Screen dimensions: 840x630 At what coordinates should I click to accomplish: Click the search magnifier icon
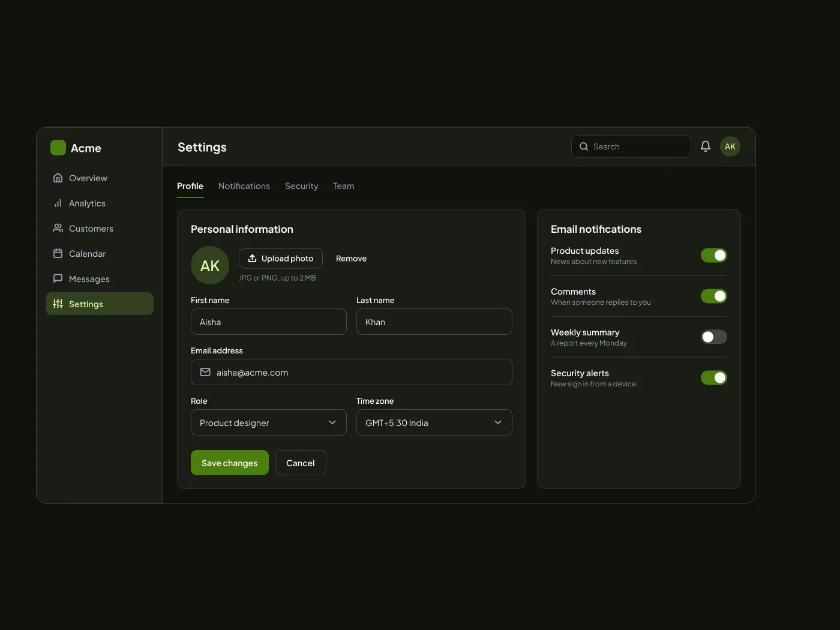(584, 146)
